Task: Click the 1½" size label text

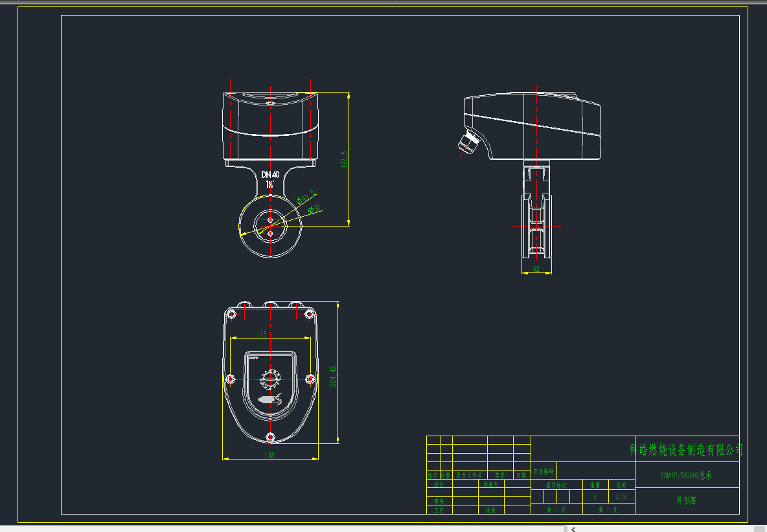Action: click(x=269, y=184)
